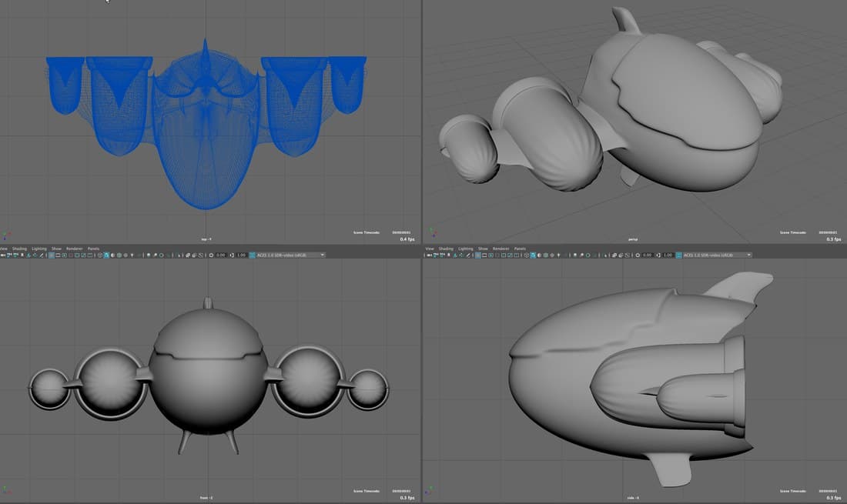Image resolution: width=847 pixels, height=504 pixels.
Task: Click Gamma value field 1.00 in side panel
Action: (668, 255)
